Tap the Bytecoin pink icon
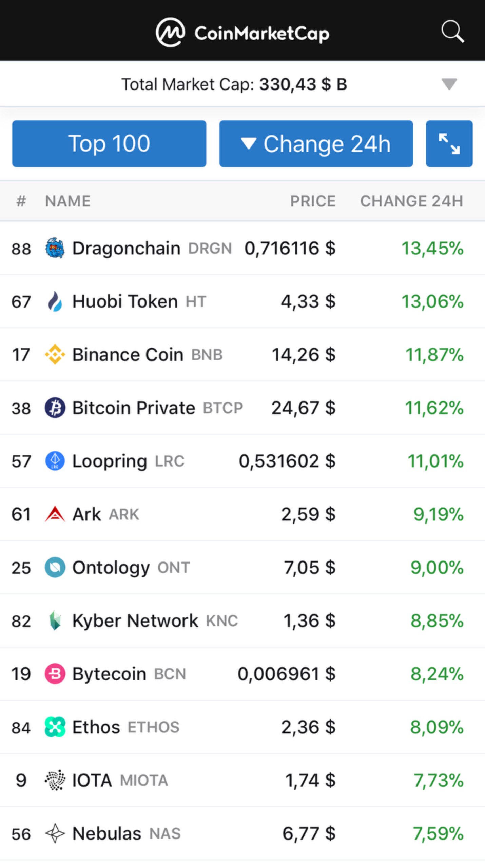The image size is (485, 868). coord(55,674)
